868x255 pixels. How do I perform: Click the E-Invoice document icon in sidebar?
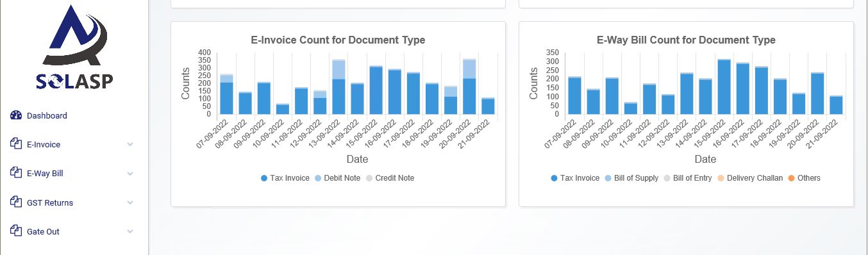(x=17, y=144)
